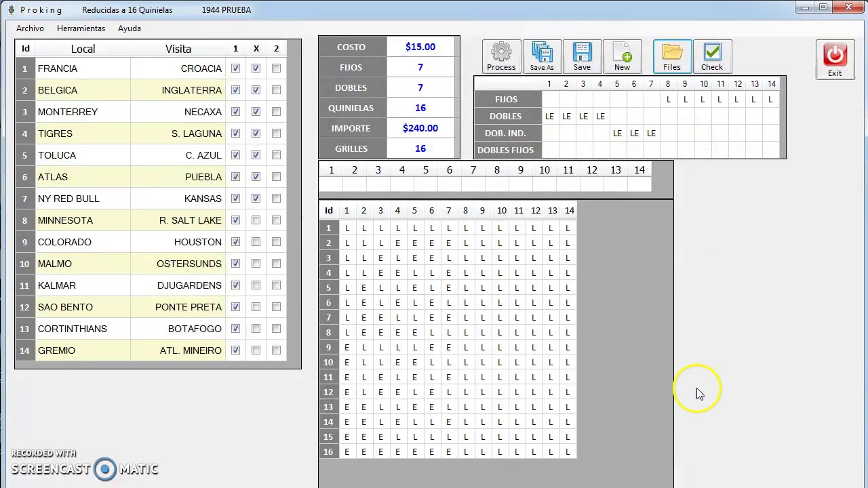Click the FIJOS row label in summary grid
The image size is (868, 488).
(507, 99)
